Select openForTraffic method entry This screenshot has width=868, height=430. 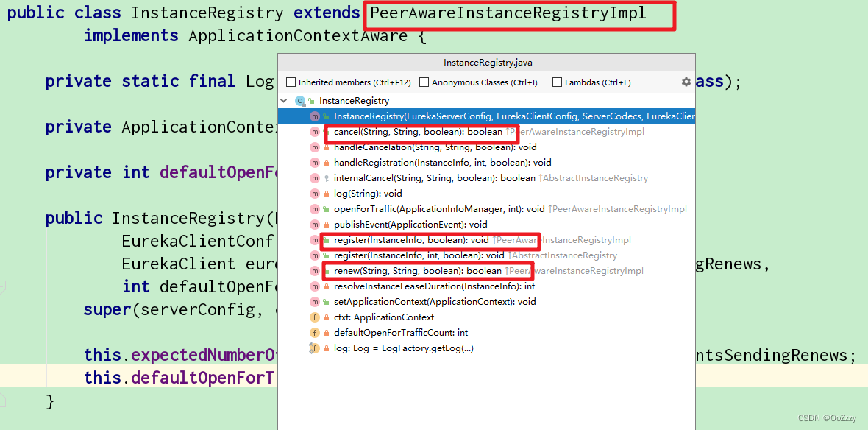pos(440,209)
